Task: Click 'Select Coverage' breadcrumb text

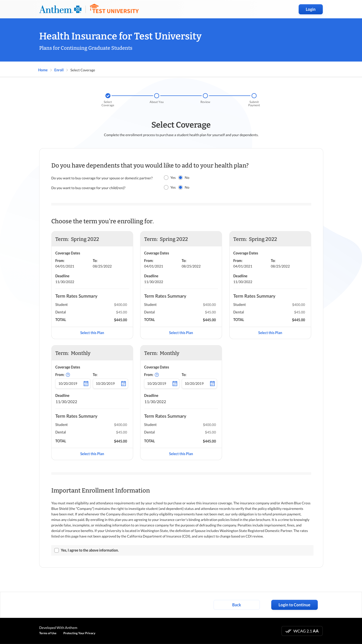Action: (83, 70)
